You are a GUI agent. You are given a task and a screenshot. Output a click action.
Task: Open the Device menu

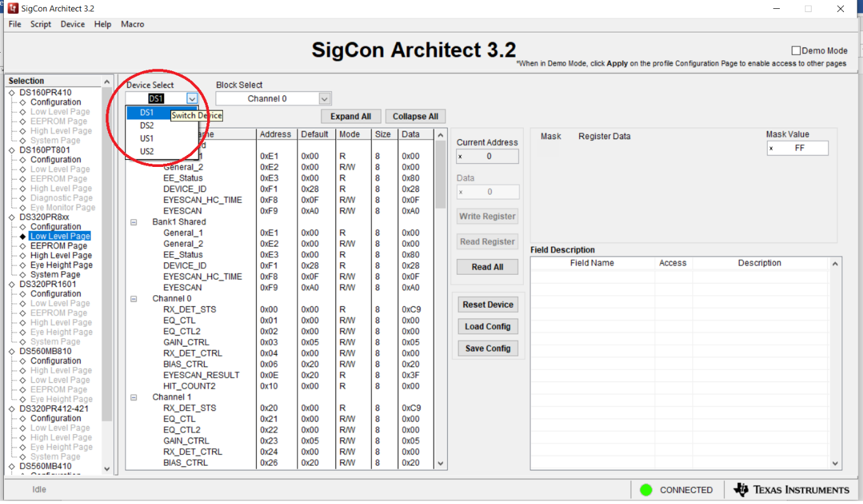tap(72, 24)
